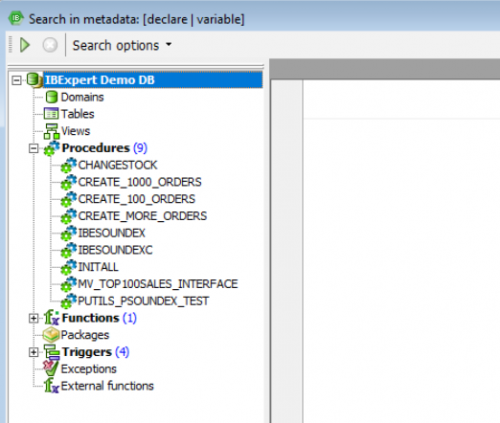The image size is (500, 423).
Task: Click the Views diagram icon
Action: [52, 131]
